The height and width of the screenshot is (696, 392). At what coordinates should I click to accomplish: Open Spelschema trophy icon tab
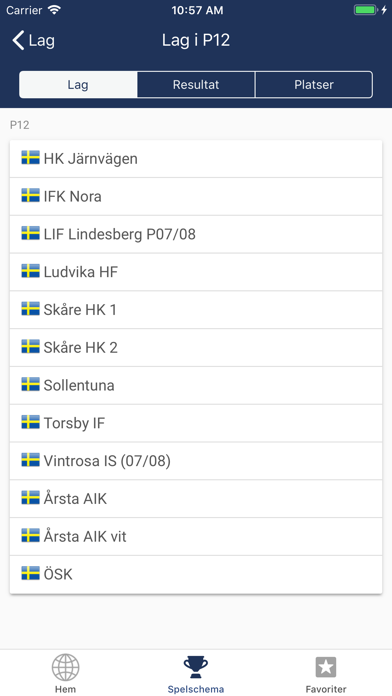(196, 667)
